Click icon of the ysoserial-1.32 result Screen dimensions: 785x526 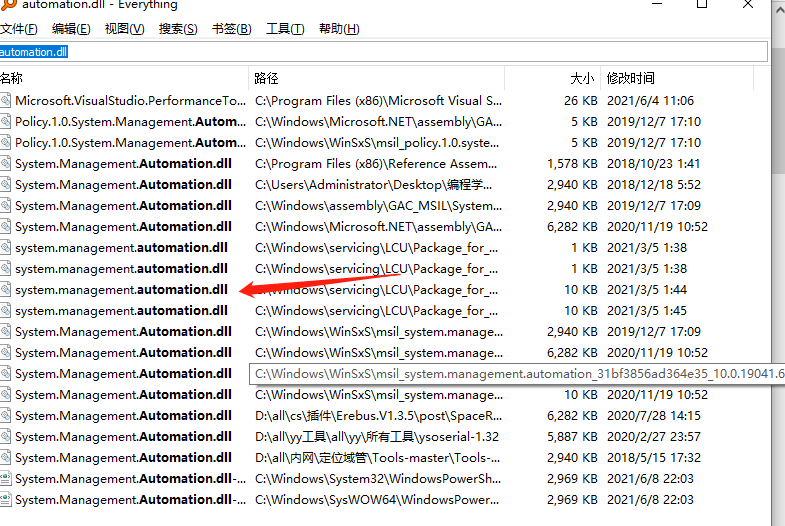[5, 437]
